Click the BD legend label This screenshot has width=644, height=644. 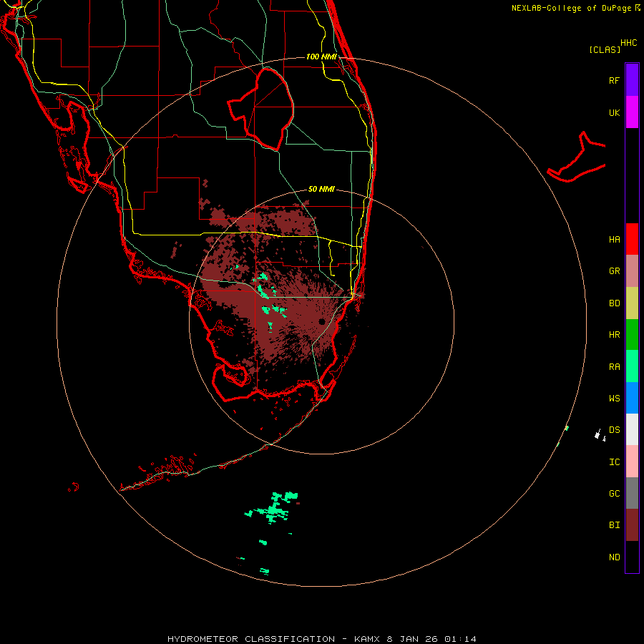[614, 303]
